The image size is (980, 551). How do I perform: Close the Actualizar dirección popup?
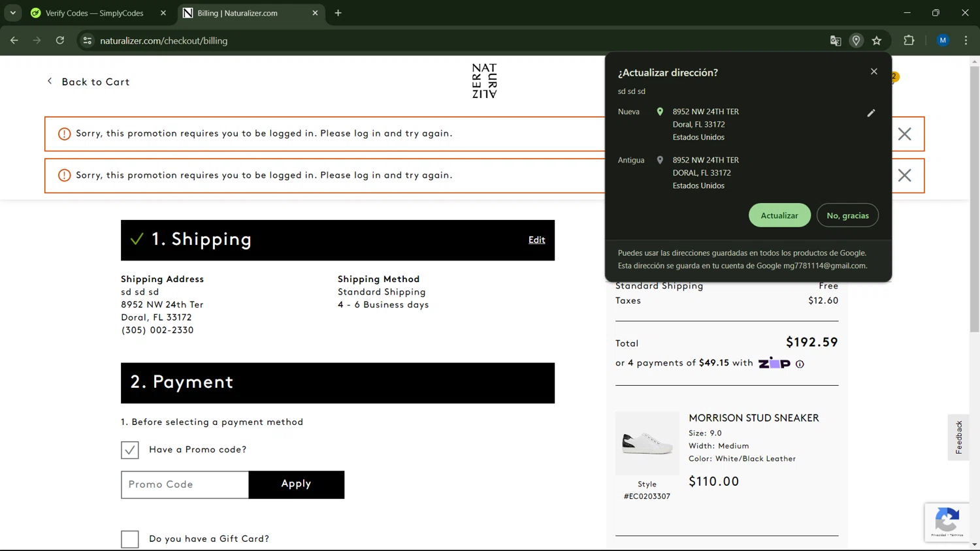click(x=874, y=72)
